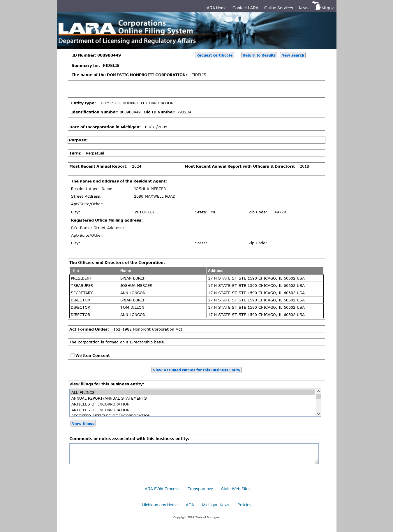Open LARA Home in top navigation
The image size is (393, 532).
(x=215, y=8)
